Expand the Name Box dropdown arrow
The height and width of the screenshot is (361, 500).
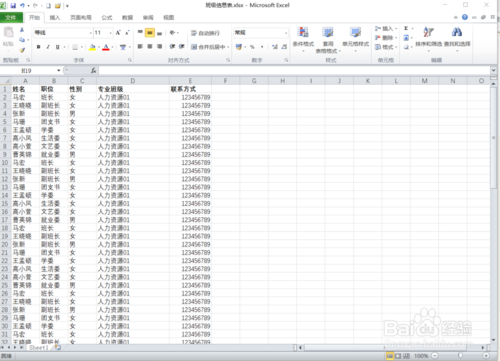click(59, 70)
